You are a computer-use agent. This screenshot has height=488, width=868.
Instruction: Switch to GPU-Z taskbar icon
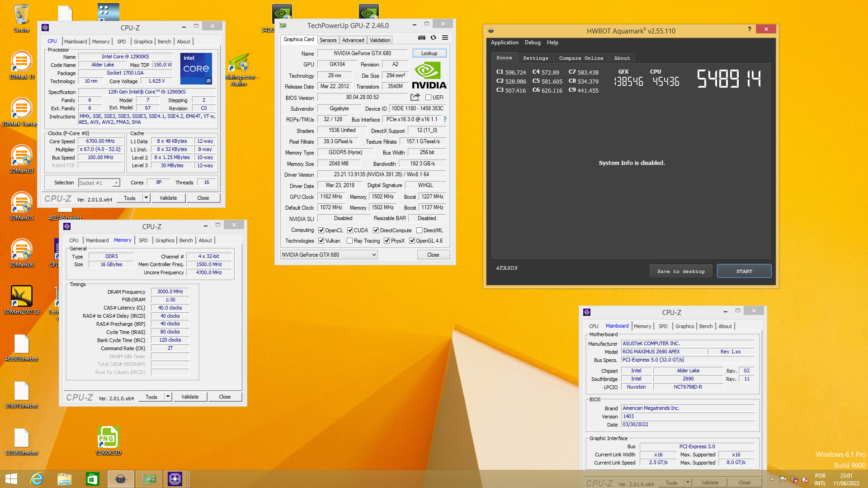point(149,479)
